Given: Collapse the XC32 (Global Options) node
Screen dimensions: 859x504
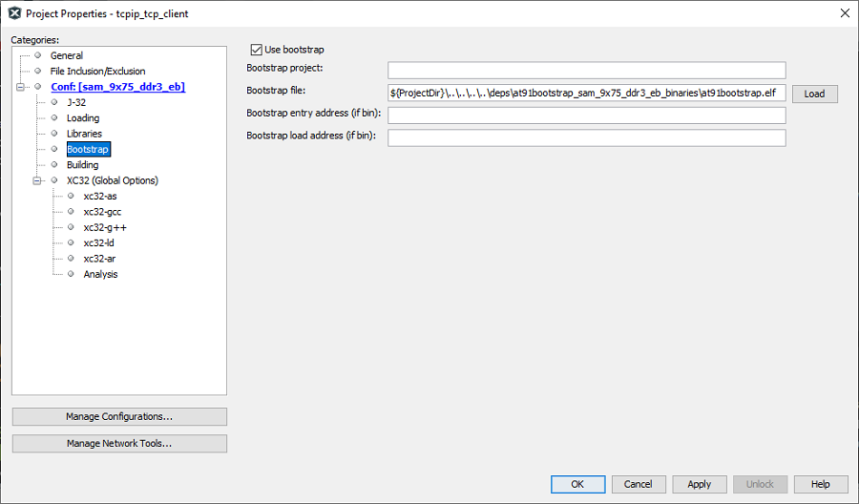Looking at the screenshot, I should (x=37, y=180).
